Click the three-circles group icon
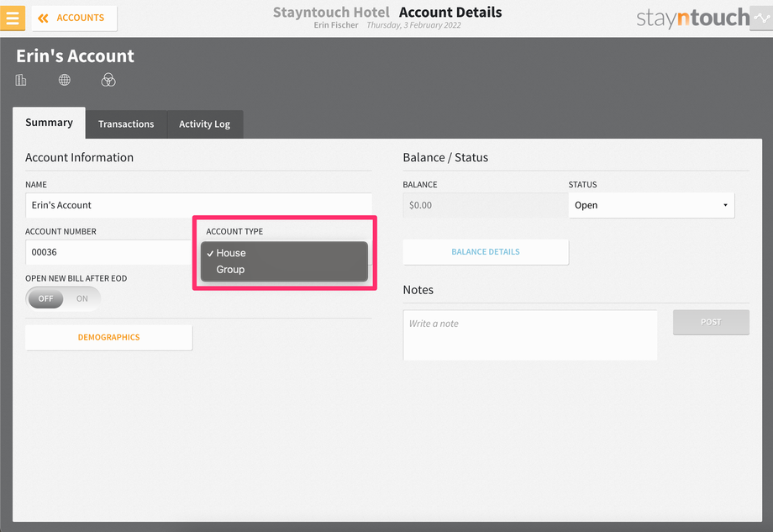The height and width of the screenshot is (532, 773). pyautogui.click(x=108, y=80)
